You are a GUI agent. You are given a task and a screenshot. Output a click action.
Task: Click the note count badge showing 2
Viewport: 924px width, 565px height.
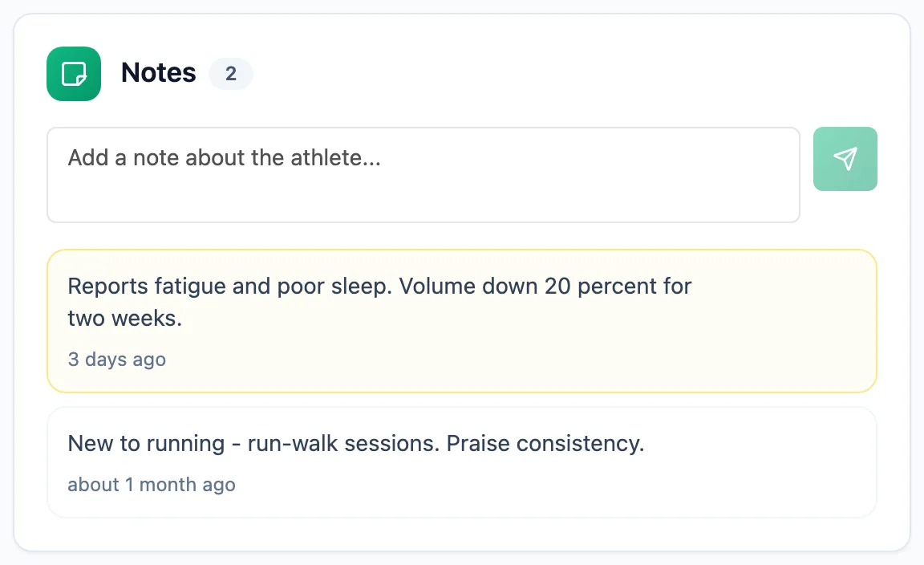231,74
